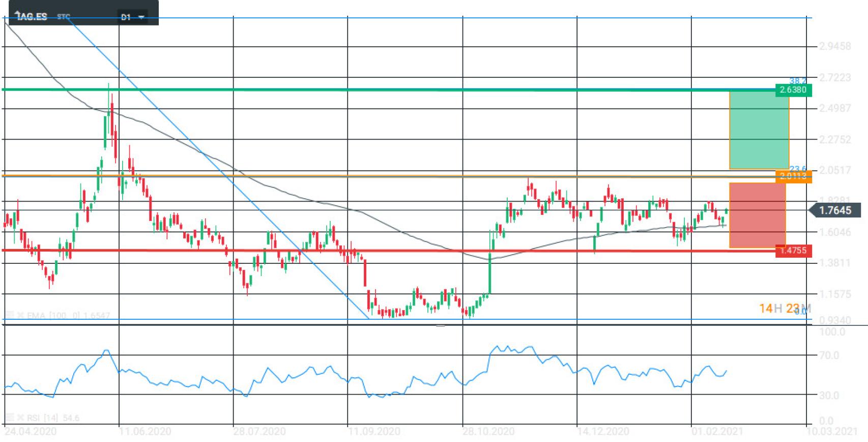Select the red loss zone rectangle
The image size is (868, 442).
(757, 215)
